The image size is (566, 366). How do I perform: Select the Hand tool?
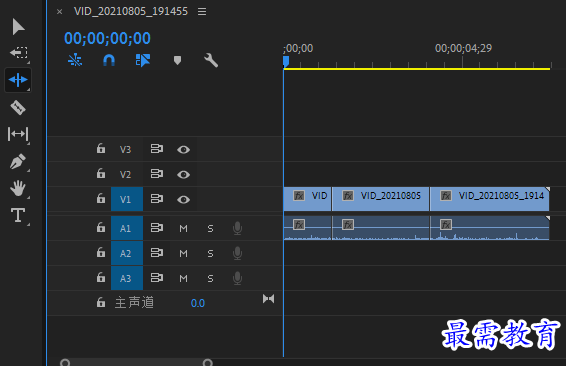pos(18,188)
